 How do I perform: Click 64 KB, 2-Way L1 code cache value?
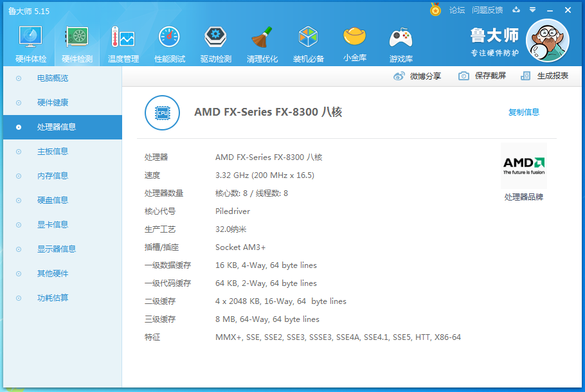[x=265, y=283]
